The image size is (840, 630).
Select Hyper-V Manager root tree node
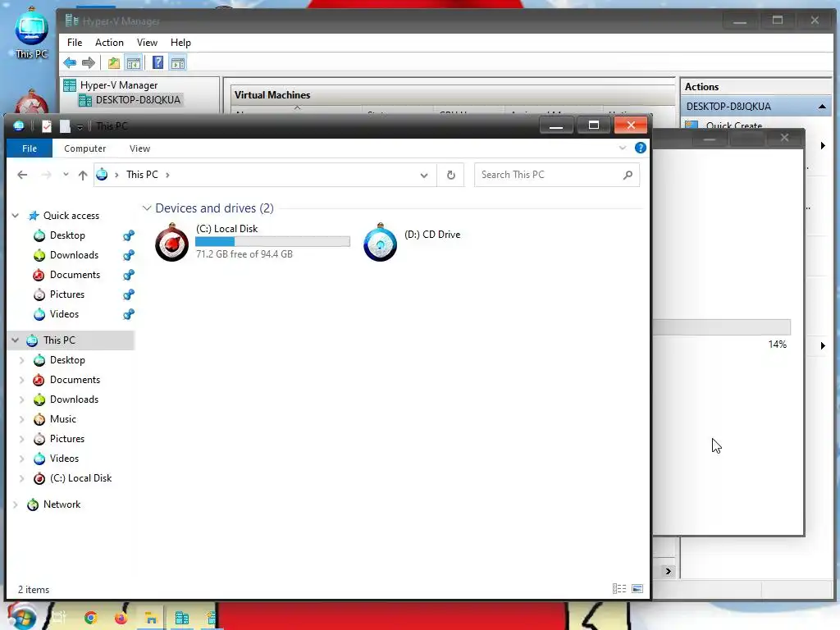119,84
